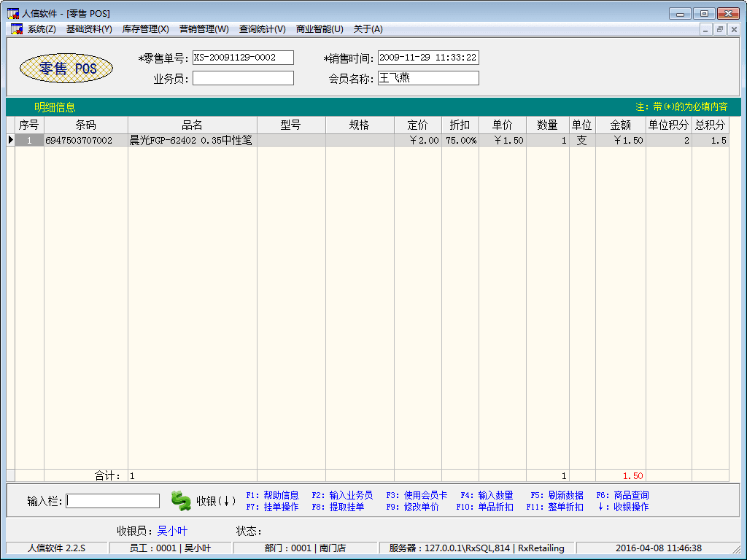Click the 会员名称 field containing 王飞燕

point(428,78)
